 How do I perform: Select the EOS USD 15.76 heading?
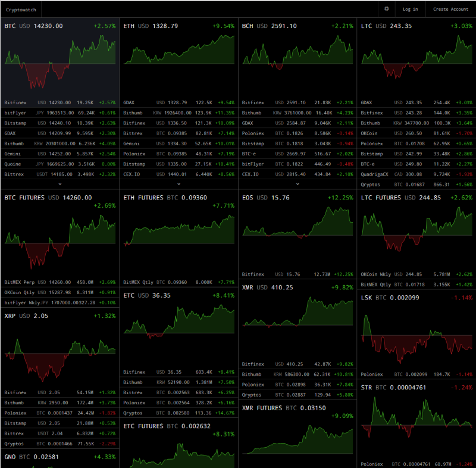[x=265, y=198]
